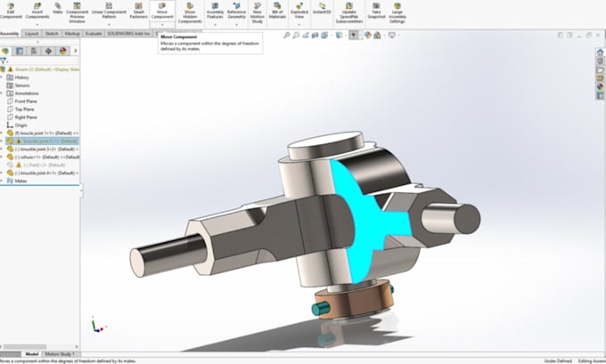Switch to Markup ribbon tab

click(x=72, y=34)
